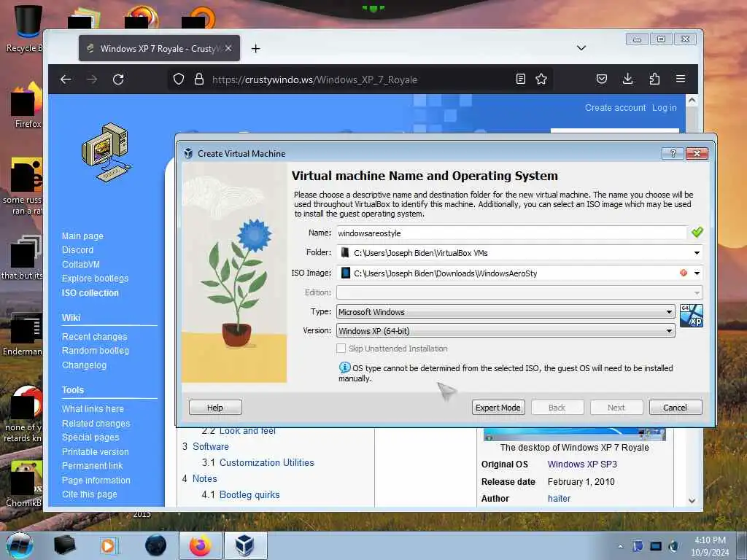
Task: Click the tracking protection shield icon
Action: coord(179,79)
